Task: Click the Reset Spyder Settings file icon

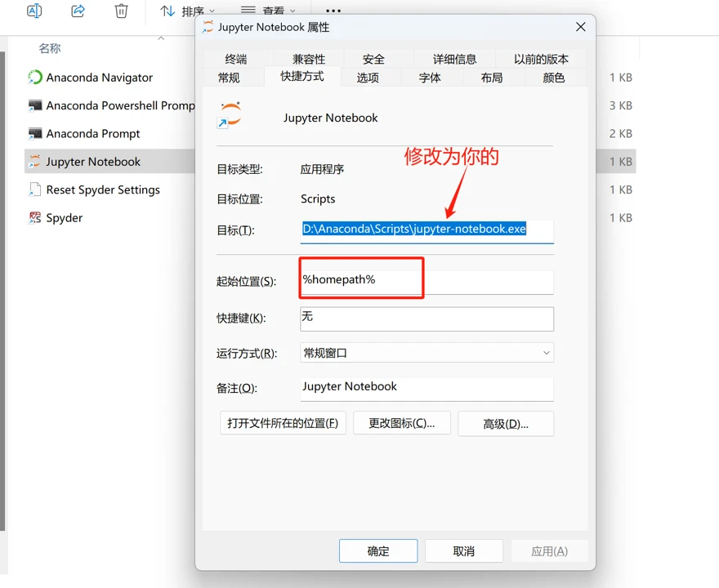Action: point(35,189)
